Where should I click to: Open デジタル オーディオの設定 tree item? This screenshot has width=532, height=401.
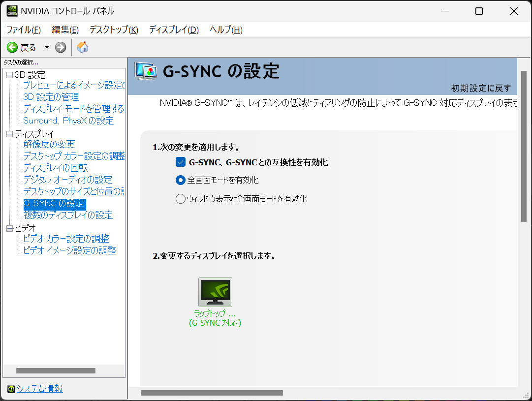(x=67, y=180)
